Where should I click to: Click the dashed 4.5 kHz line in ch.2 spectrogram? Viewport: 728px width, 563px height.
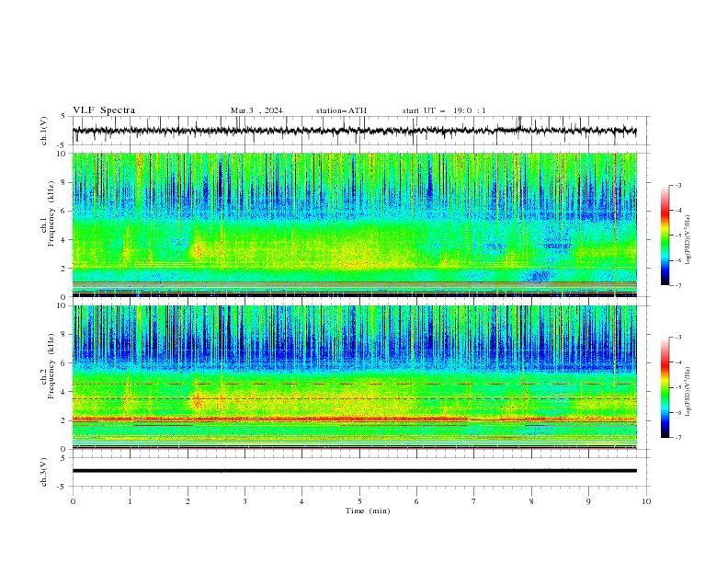(354, 384)
